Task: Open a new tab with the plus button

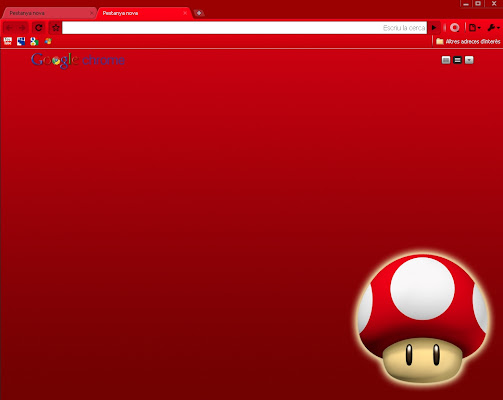Action: 199,13
